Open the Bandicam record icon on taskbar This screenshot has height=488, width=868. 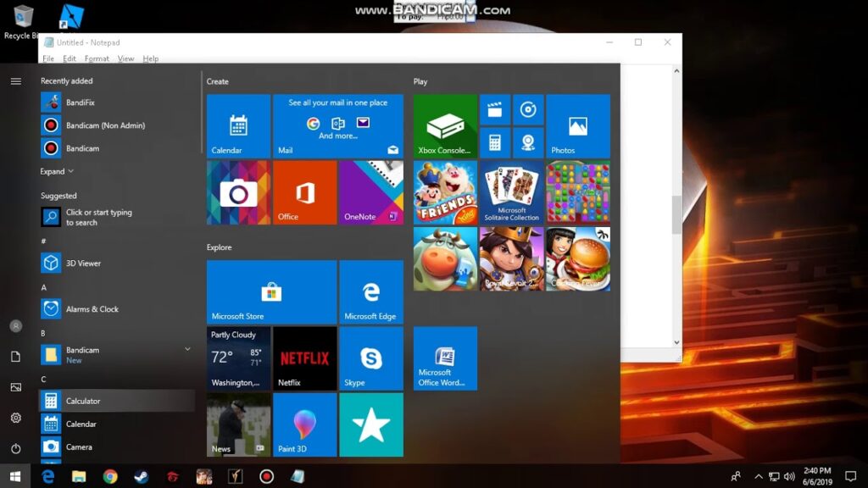coord(266,476)
